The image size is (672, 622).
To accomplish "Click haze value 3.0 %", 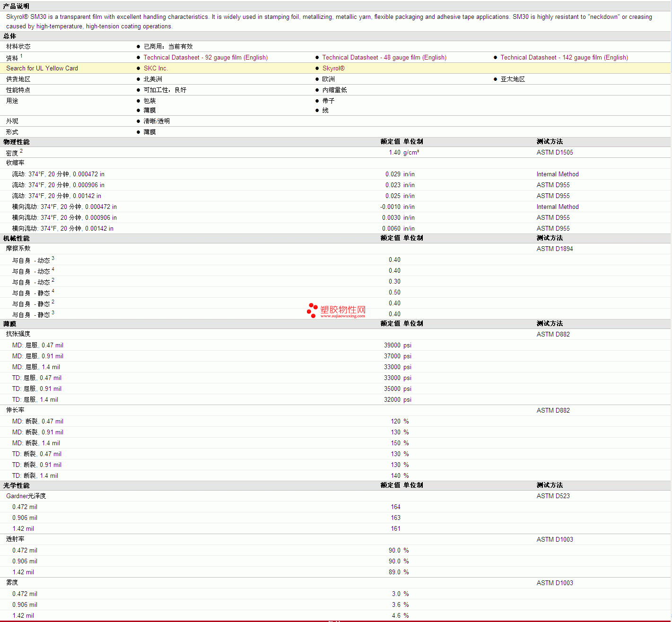I will click(400, 594).
